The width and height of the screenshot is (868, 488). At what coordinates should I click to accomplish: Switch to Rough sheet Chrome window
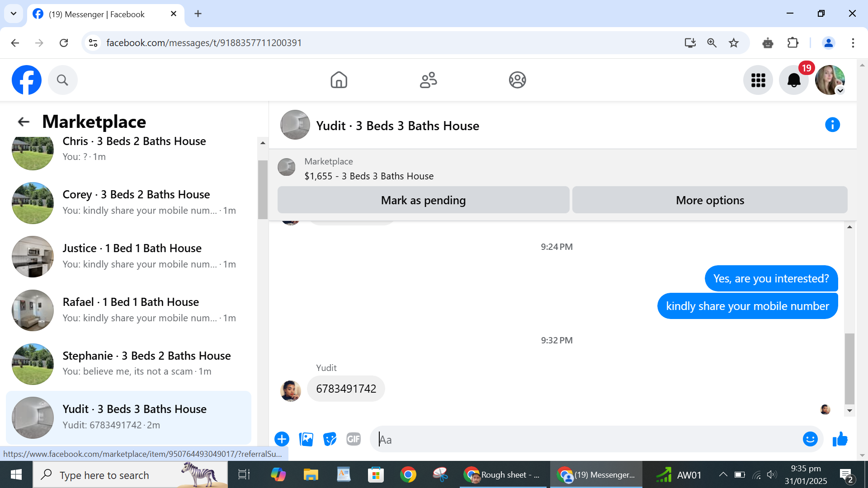[x=503, y=474]
